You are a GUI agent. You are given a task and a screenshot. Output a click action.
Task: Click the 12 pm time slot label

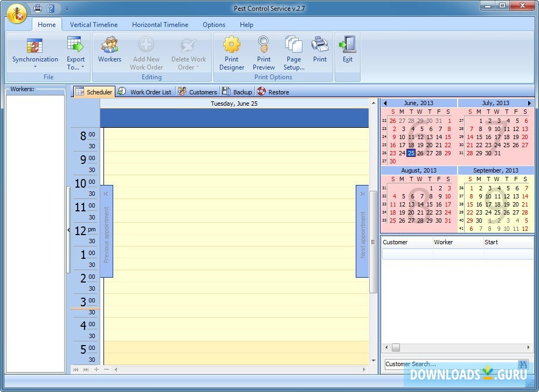(86, 230)
